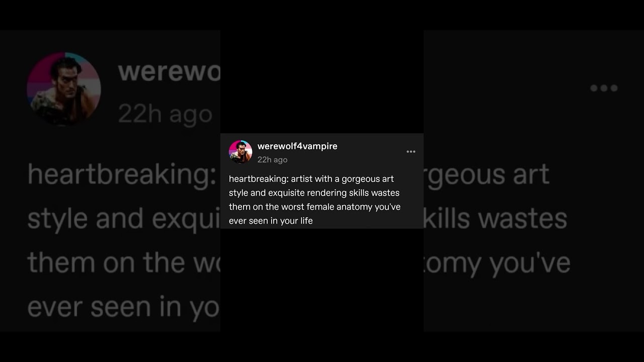The width and height of the screenshot is (644, 362).
Task: Click the small werewolf4vampire profile avatar
Action: (x=240, y=152)
